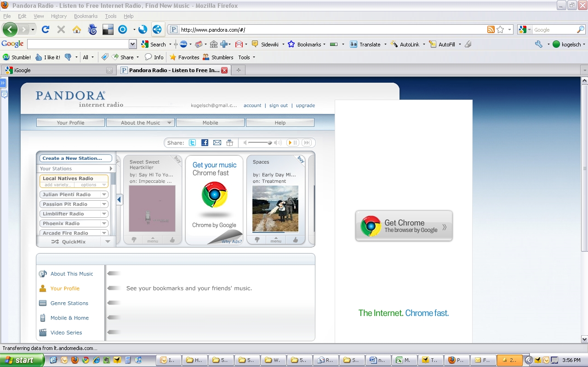Click add variety on Local Natives Radio

point(57,185)
